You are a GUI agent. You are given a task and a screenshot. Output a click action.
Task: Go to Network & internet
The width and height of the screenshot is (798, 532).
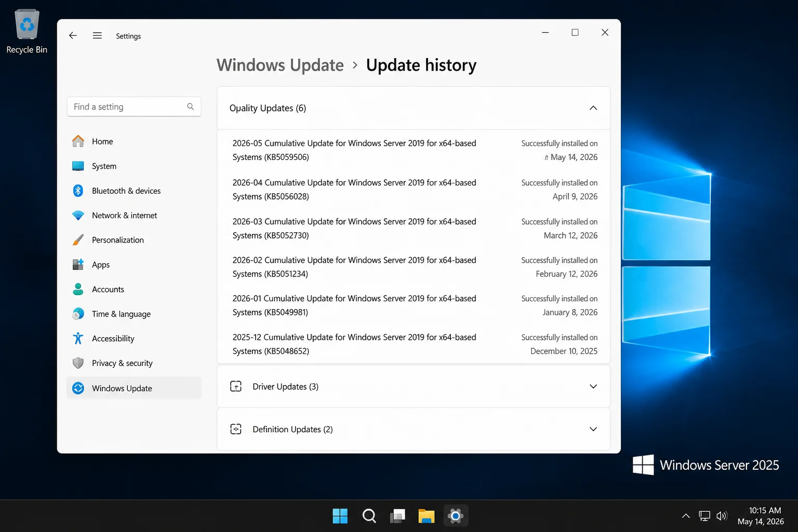(x=134, y=215)
